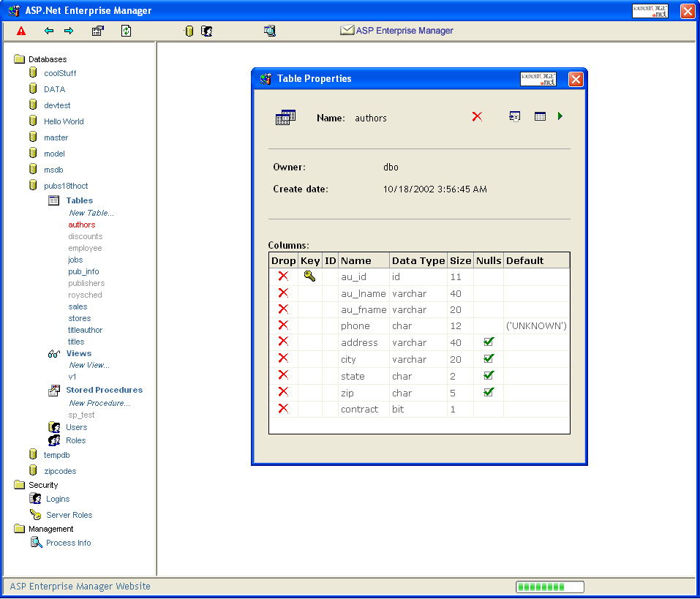Click the add column icon in Table Properties

(x=515, y=116)
